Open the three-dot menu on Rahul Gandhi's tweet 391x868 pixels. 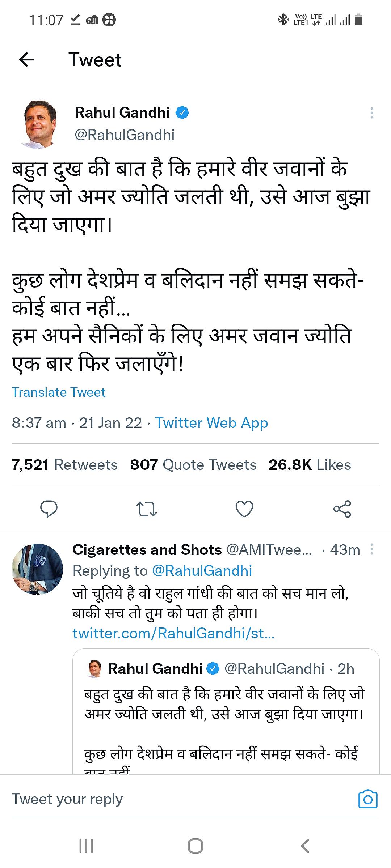(371, 112)
